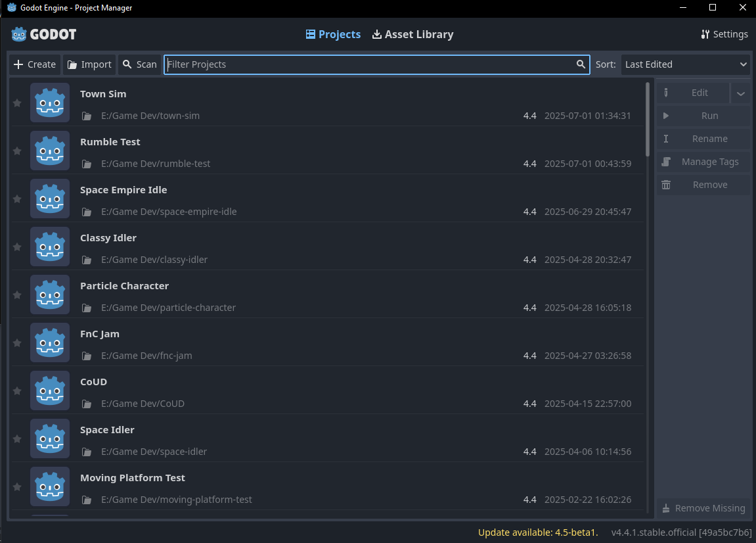Open folder icon for CoUD path
Viewport: 756px width, 543px height.
(87, 404)
